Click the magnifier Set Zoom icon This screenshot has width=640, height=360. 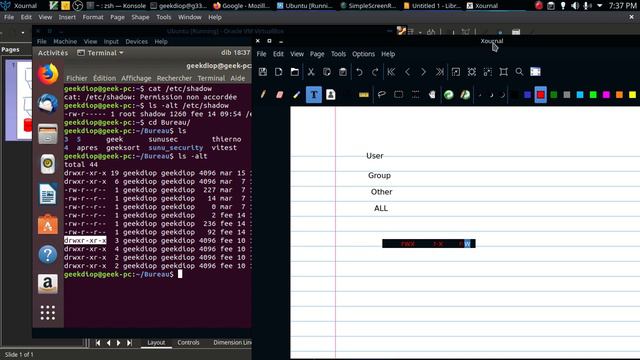pos(519,72)
